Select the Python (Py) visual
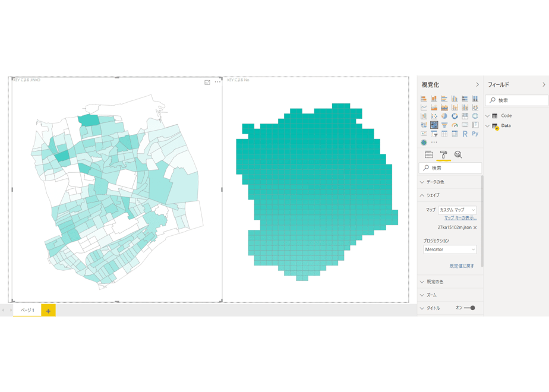The image size is (549, 392). [475, 134]
